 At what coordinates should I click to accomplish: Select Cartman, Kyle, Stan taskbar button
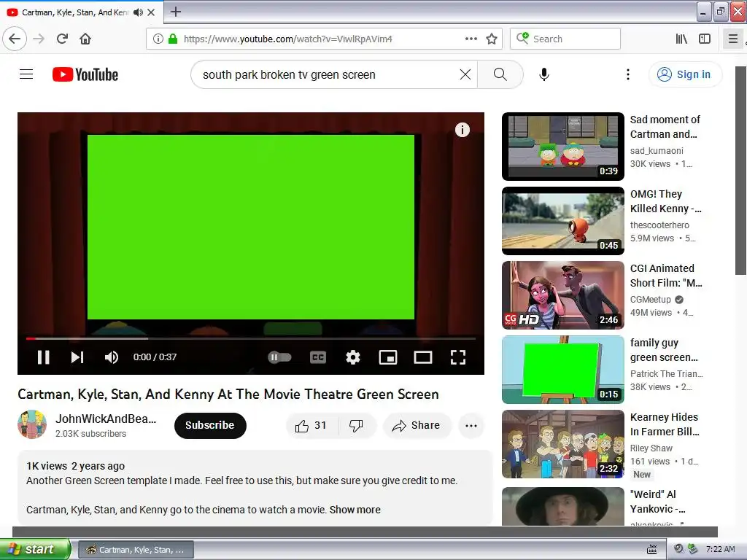point(136,550)
